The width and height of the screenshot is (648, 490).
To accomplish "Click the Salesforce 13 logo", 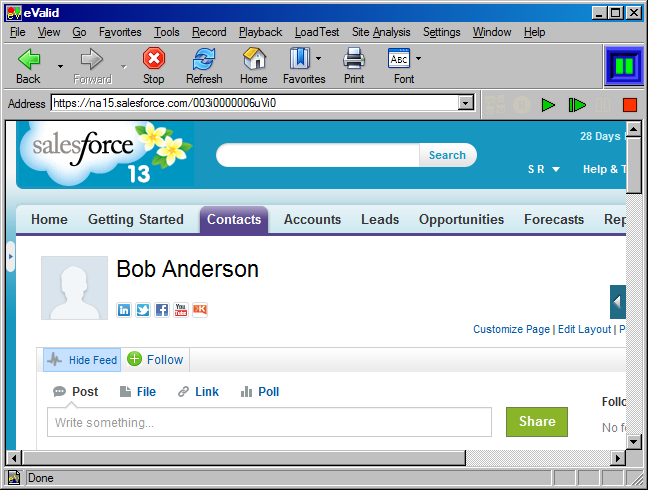I will click(105, 154).
